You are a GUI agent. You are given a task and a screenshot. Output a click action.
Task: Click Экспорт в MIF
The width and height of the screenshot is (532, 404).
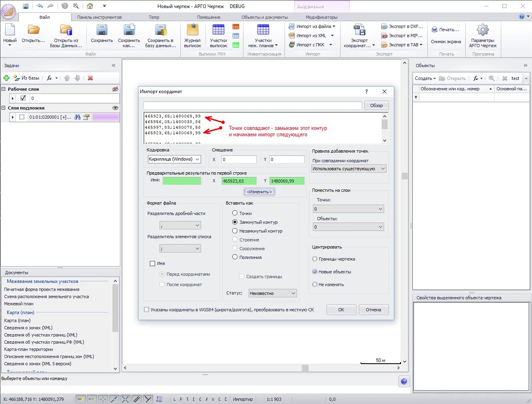(402, 36)
